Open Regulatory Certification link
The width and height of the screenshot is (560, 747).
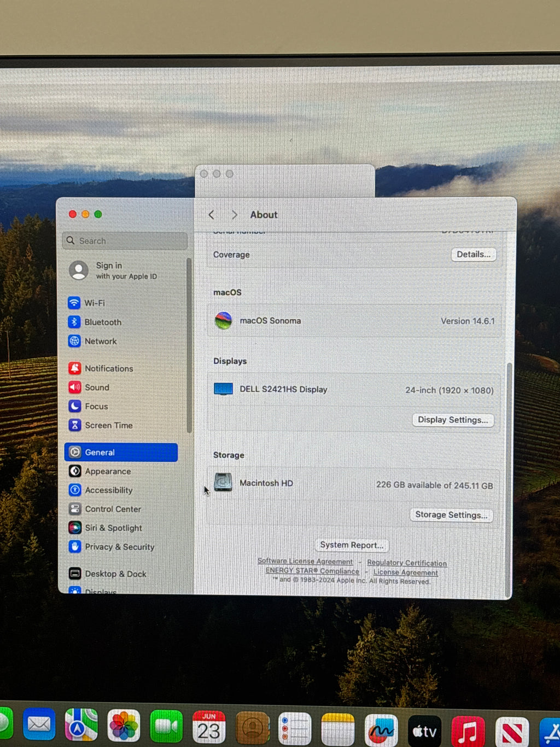point(407,563)
